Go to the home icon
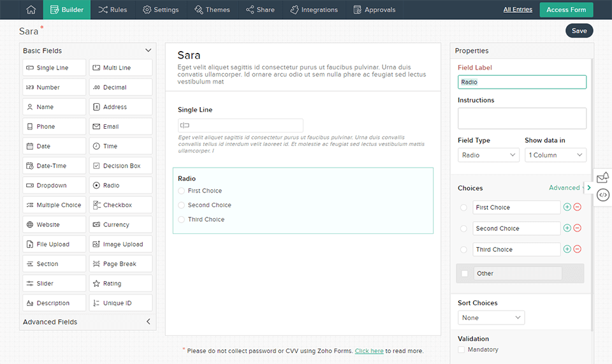 [x=31, y=10]
